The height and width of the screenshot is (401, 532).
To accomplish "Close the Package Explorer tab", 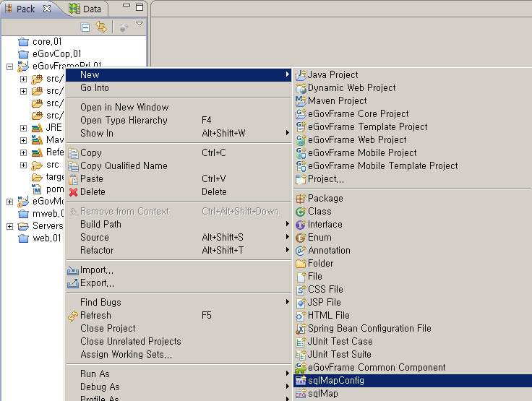I will pyautogui.click(x=47, y=9).
